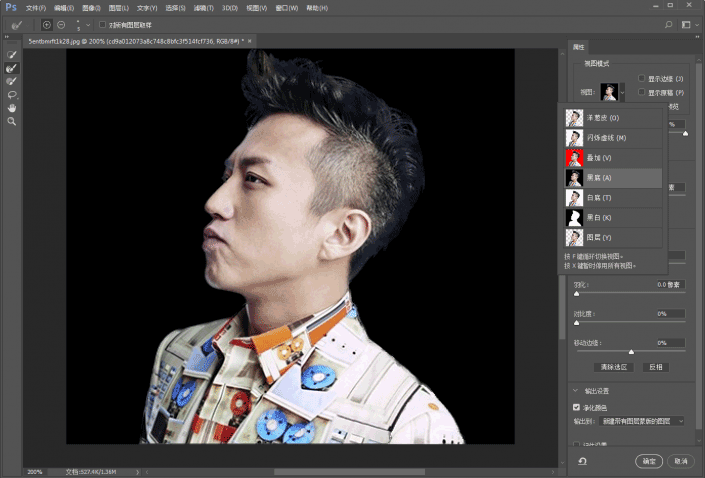The width and height of the screenshot is (705, 478).
Task: Click the 取消 button
Action: point(681,461)
